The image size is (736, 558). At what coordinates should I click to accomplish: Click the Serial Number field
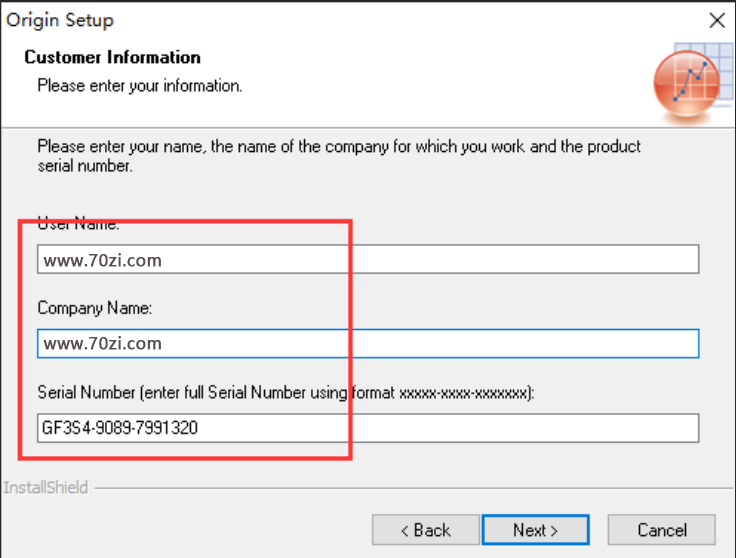pos(368,428)
